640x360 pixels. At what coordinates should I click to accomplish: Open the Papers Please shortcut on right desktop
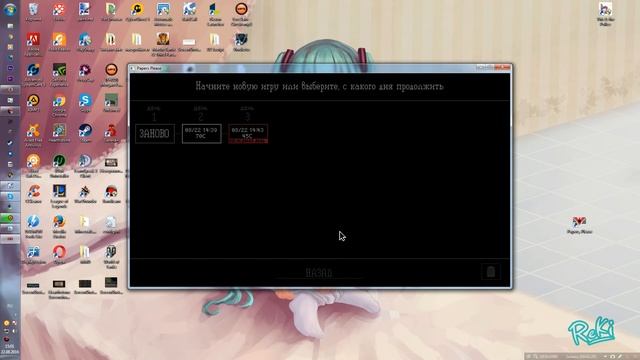point(579,225)
